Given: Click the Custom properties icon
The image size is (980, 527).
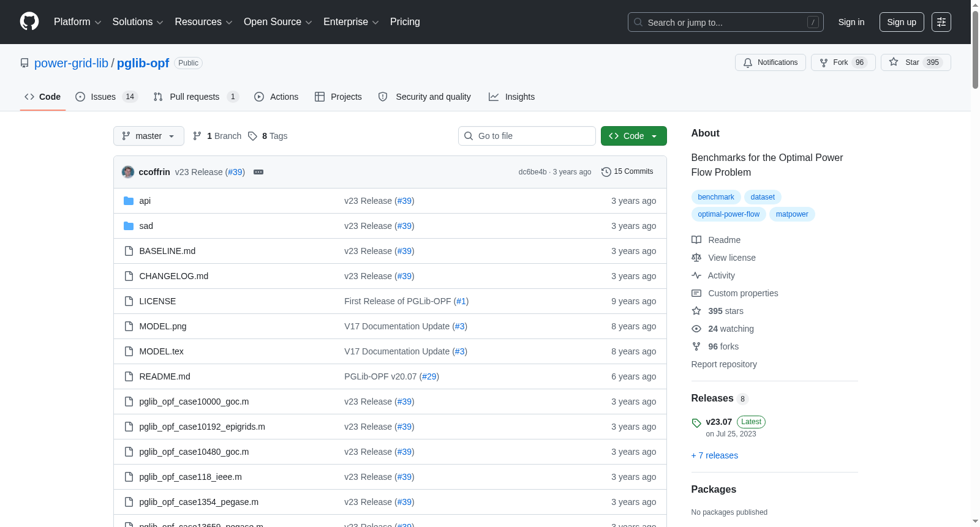Looking at the screenshot, I should (x=696, y=293).
